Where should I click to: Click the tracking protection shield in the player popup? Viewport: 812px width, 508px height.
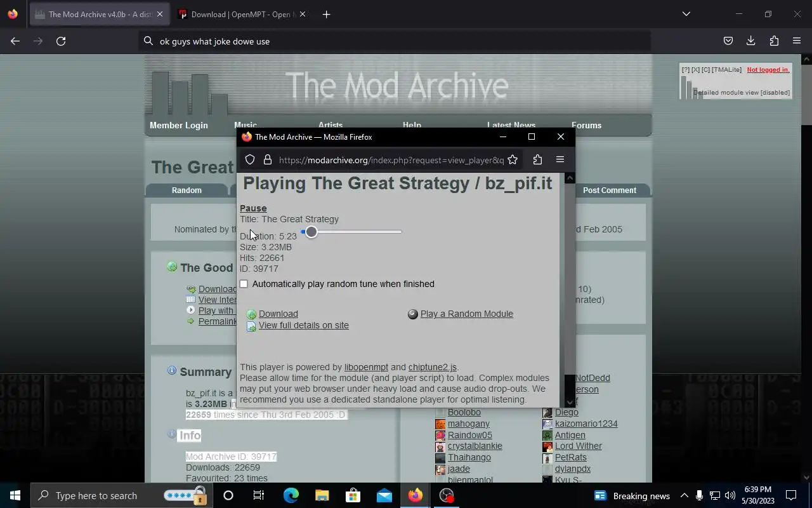click(250, 160)
